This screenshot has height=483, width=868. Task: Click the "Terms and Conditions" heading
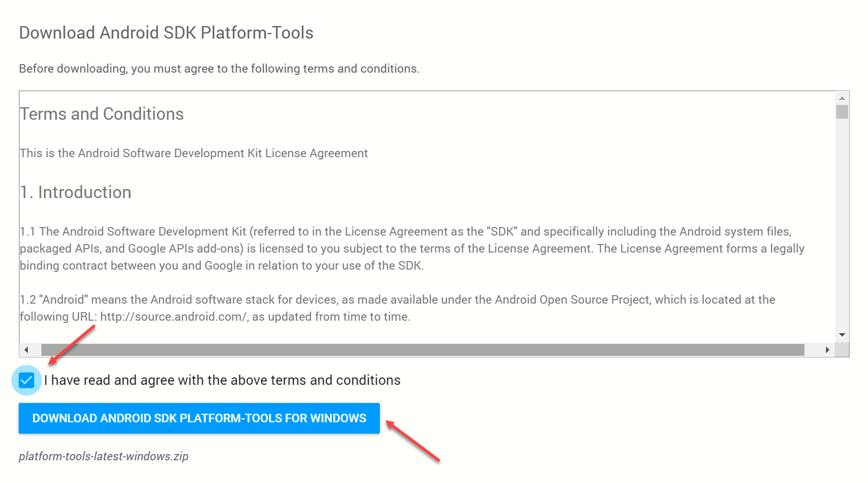102,114
